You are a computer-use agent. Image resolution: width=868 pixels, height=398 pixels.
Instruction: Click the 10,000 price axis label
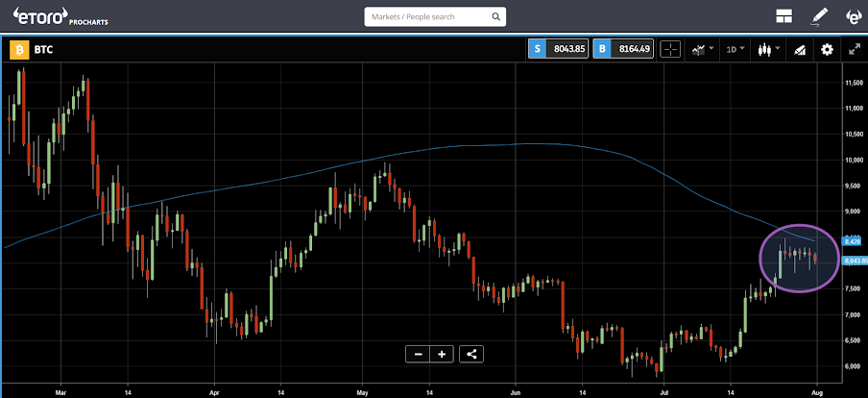pos(855,161)
